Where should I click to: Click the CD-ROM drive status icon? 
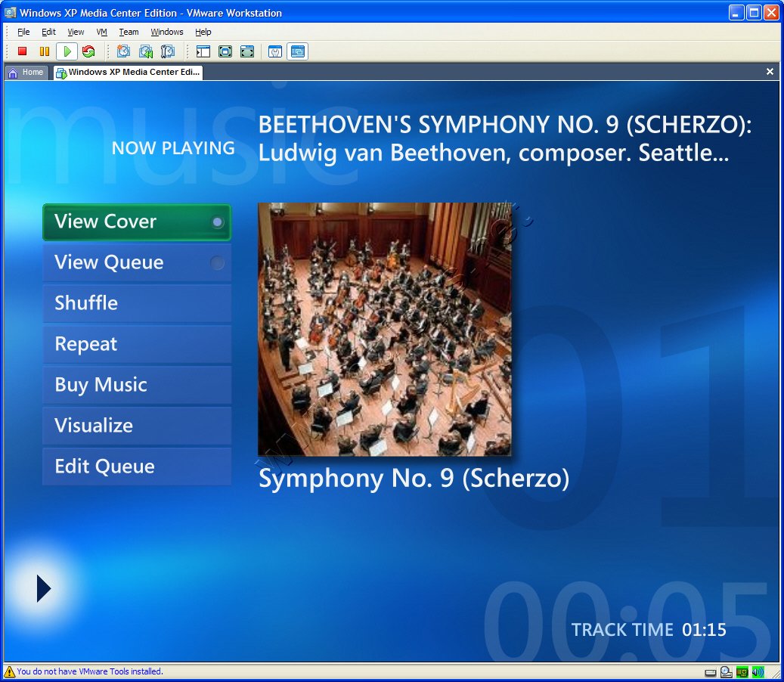(726, 672)
